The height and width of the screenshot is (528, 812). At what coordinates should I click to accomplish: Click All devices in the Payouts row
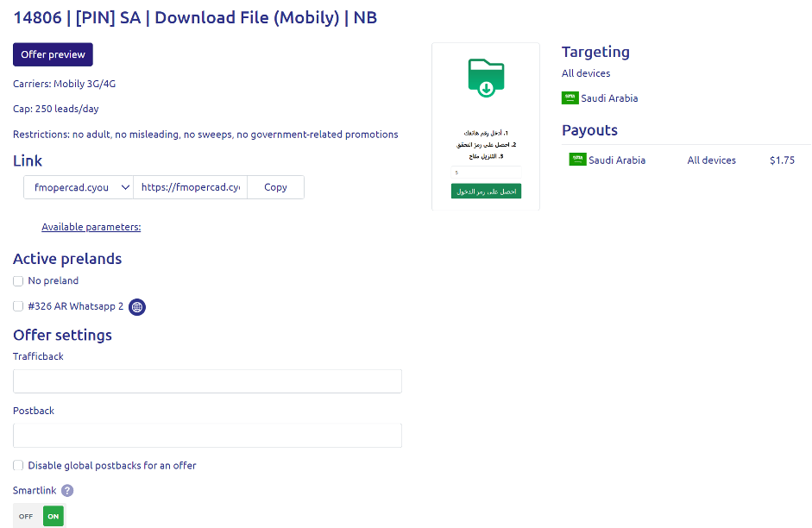[711, 160]
